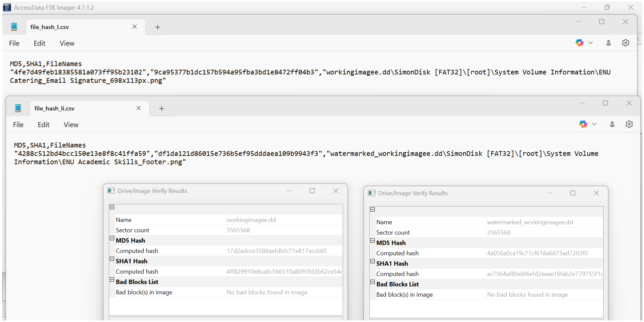Open Edit menu in file_hash_li.csv Notepad
644x322 pixels.
pos(44,125)
